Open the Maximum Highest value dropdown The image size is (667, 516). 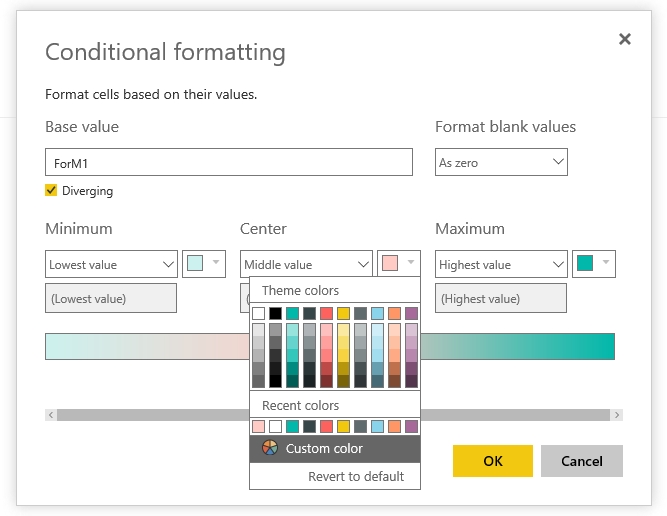[501, 264]
